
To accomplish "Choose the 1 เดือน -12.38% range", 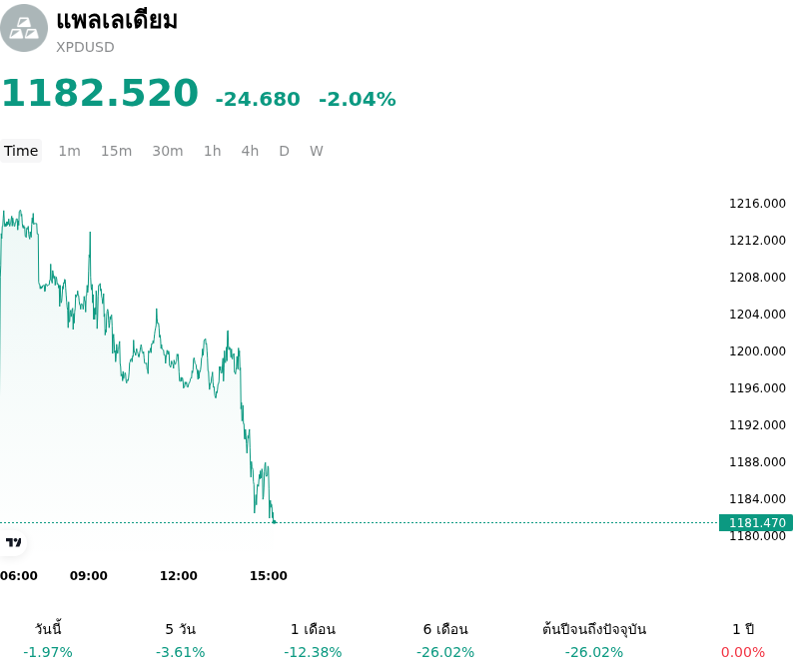I will pyautogui.click(x=313, y=640).
